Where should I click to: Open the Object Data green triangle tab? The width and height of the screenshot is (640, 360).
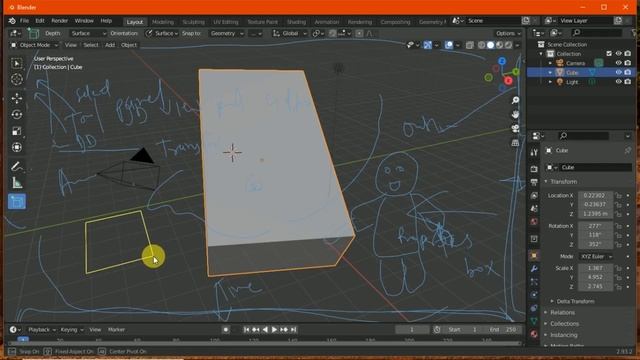click(534, 321)
